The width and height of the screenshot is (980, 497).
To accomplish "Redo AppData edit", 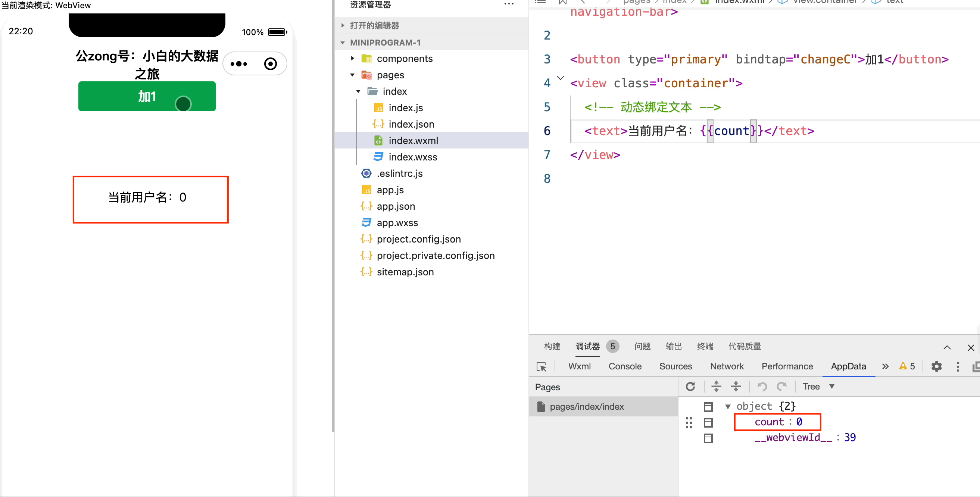I will 781,386.
